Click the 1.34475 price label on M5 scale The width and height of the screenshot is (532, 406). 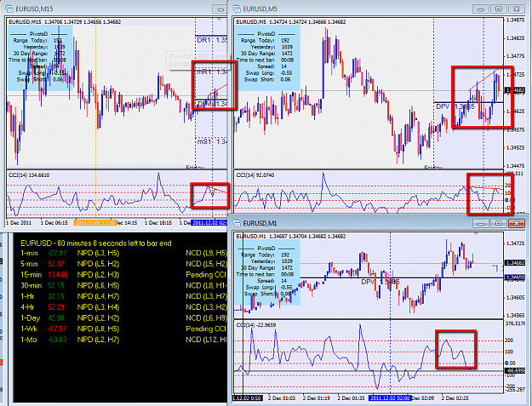(x=515, y=166)
